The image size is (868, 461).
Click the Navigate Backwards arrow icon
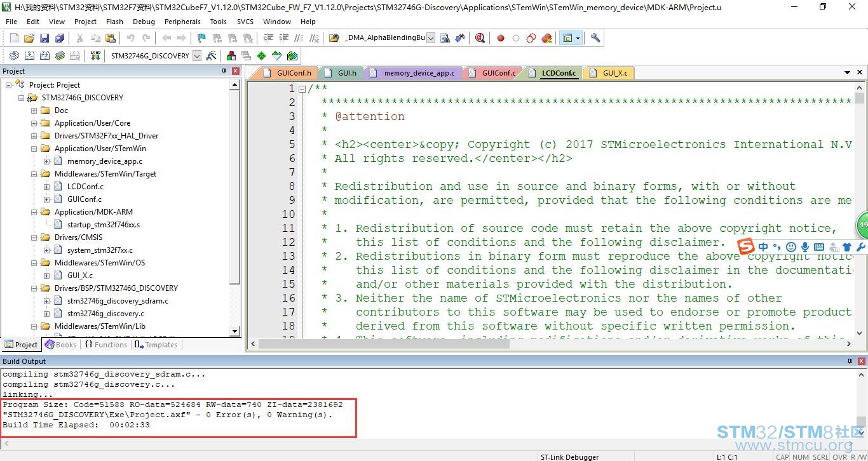click(166, 38)
